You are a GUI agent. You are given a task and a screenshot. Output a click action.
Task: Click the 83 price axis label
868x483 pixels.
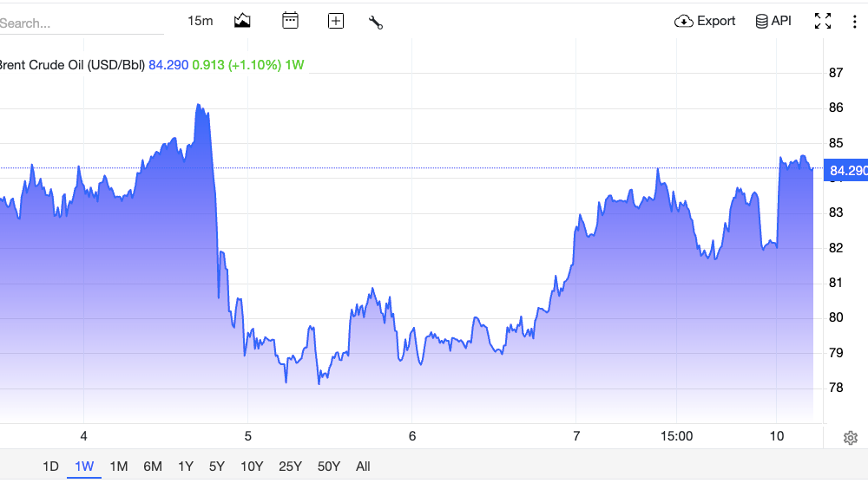click(x=836, y=212)
